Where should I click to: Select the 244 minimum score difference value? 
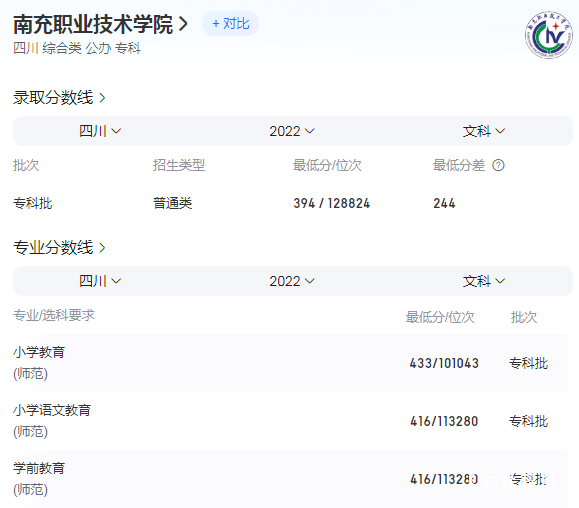point(444,203)
